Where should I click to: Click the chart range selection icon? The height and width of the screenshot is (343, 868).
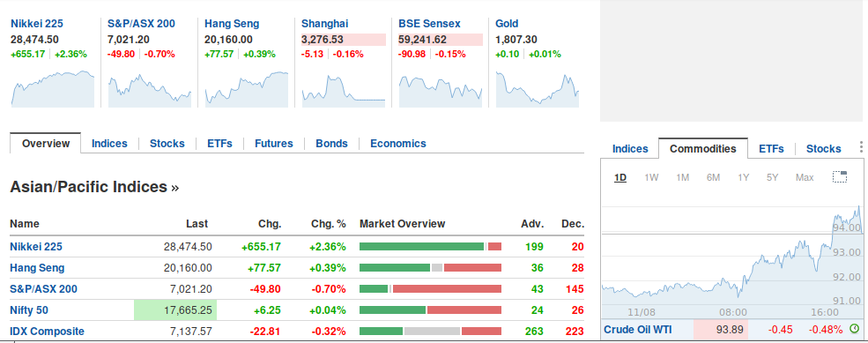tap(840, 176)
